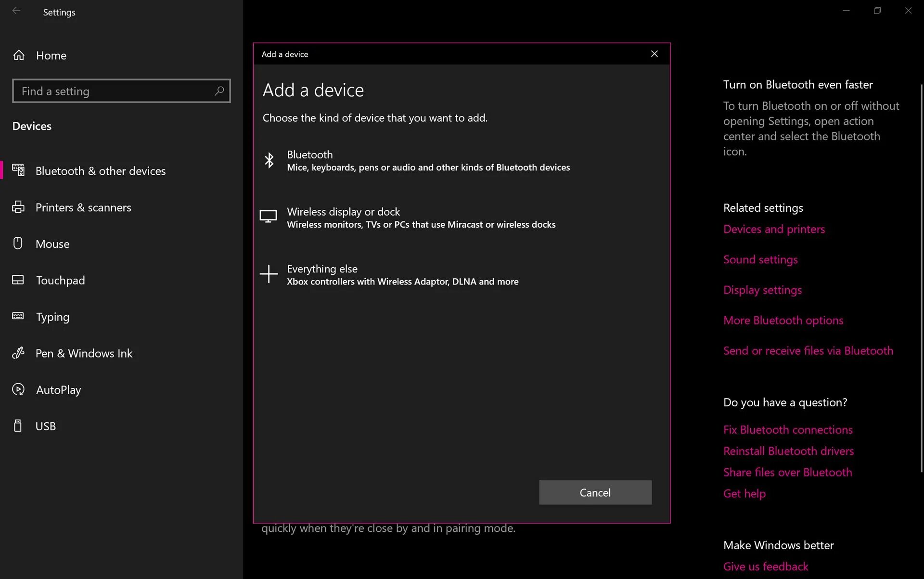
Task: Close the Add a device dialog
Action: point(654,54)
